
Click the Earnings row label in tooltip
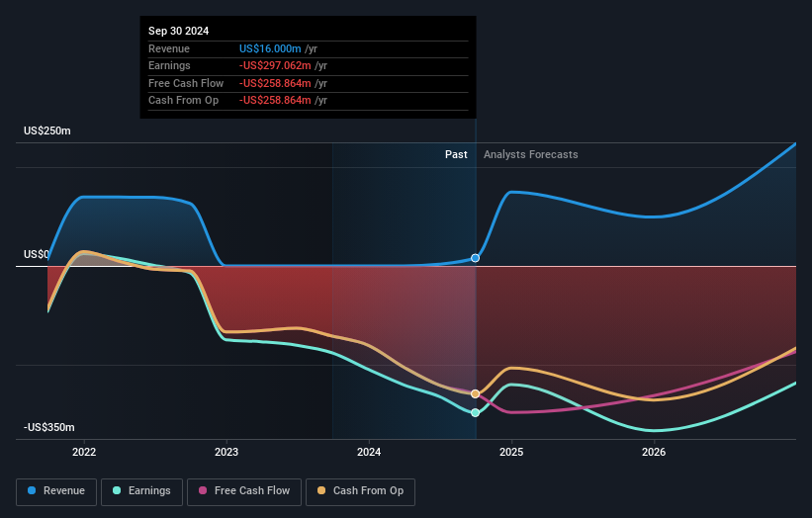(169, 65)
